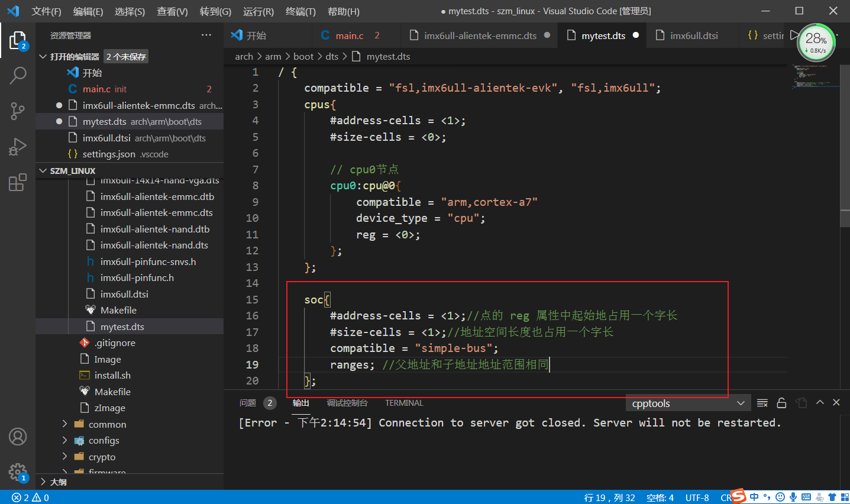This screenshot has height=504, width=850.
Task: Open zImage file in tree
Action: pyautogui.click(x=109, y=408)
